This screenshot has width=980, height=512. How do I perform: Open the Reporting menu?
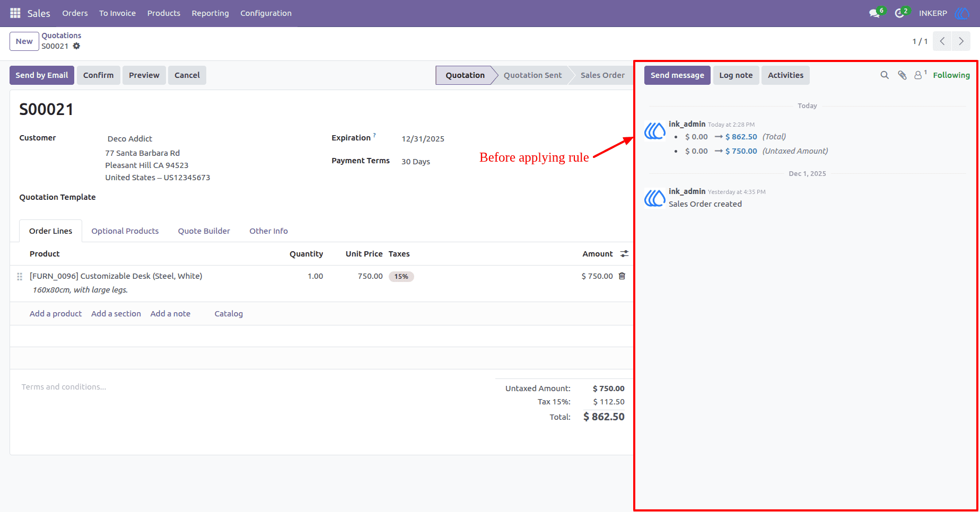pos(211,13)
